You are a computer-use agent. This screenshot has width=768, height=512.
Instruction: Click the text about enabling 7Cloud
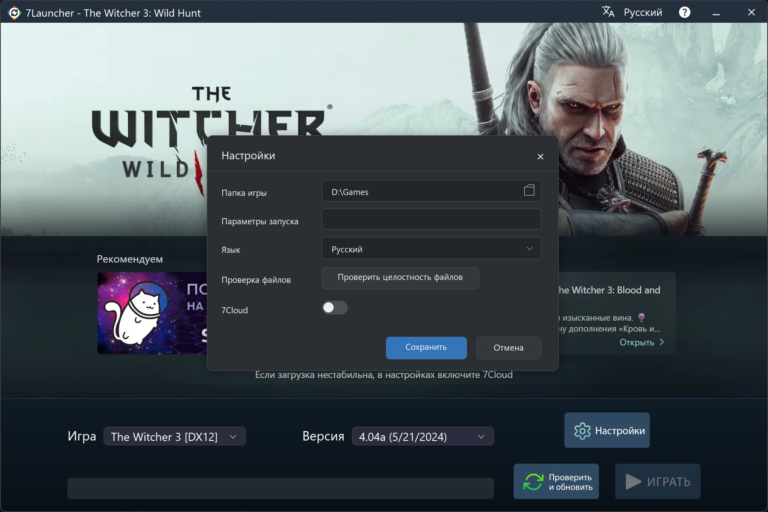(384, 375)
